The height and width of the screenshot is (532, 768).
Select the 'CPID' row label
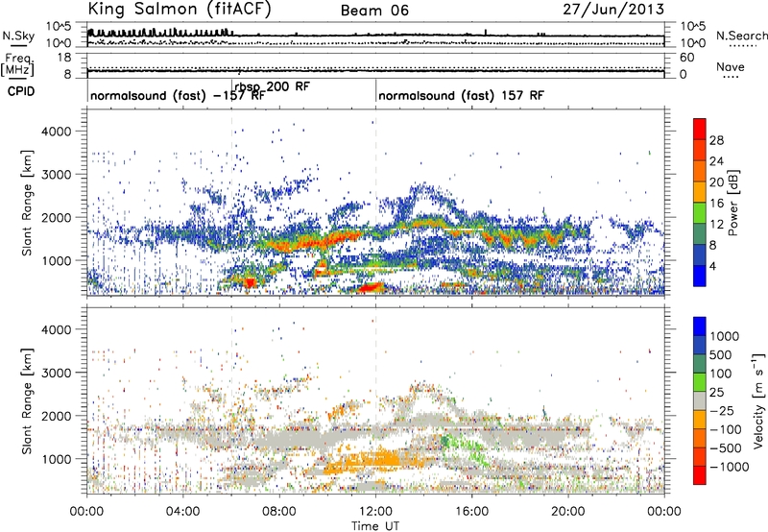pos(21,91)
